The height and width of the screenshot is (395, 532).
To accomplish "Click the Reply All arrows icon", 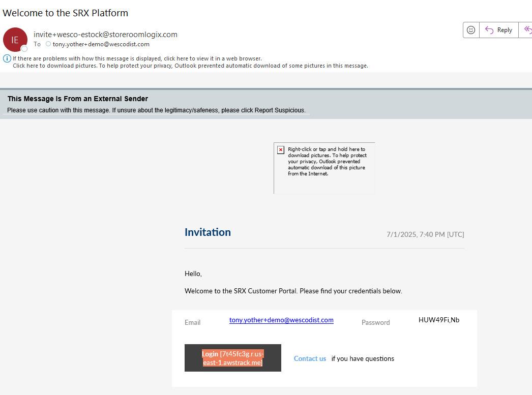I will pyautogui.click(x=527, y=30).
